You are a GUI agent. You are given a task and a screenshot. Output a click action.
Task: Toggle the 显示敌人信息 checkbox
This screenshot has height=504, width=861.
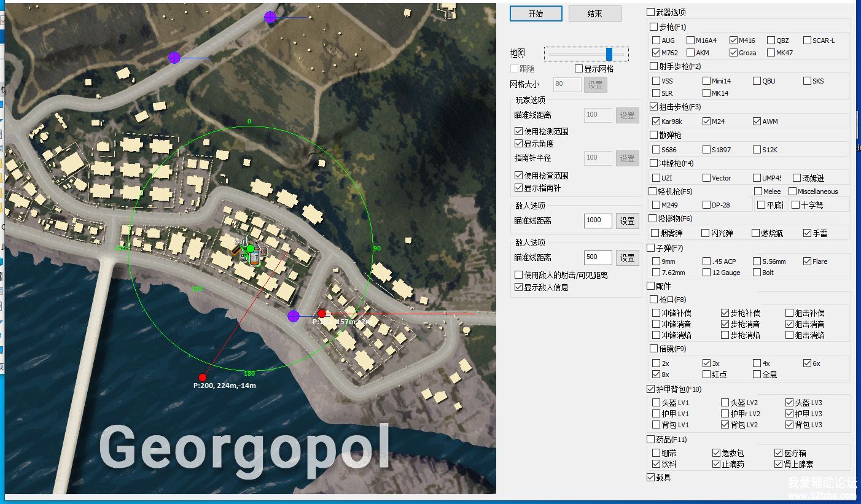(519, 287)
